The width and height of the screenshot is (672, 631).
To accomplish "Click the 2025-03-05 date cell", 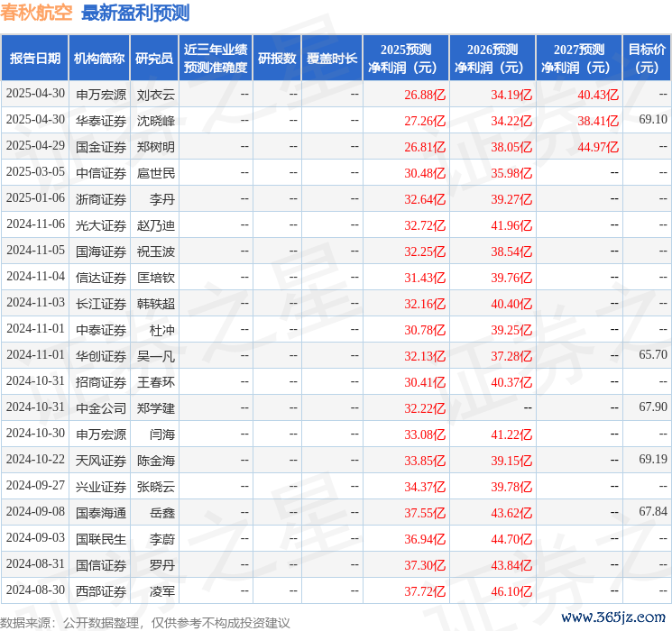I will tap(35, 172).
